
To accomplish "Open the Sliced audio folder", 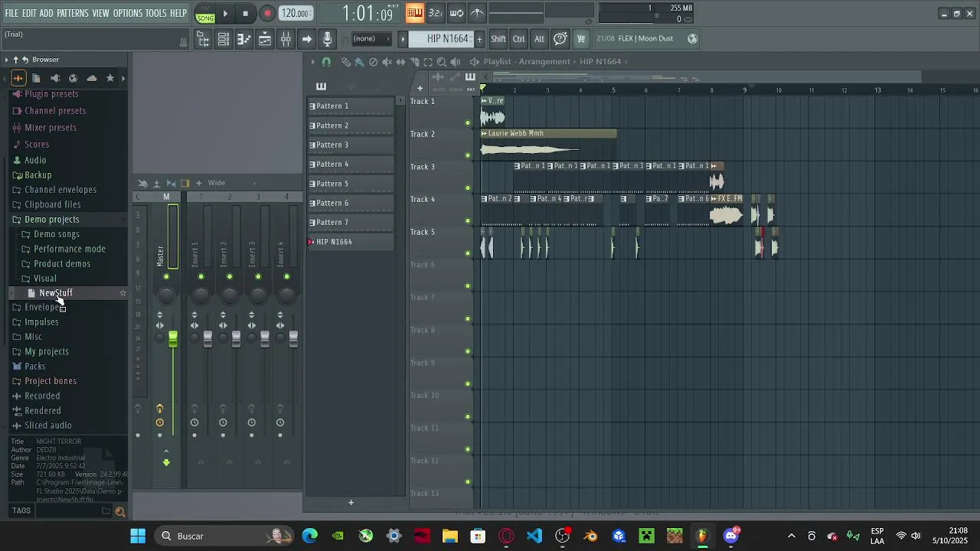I will [47, 425].
